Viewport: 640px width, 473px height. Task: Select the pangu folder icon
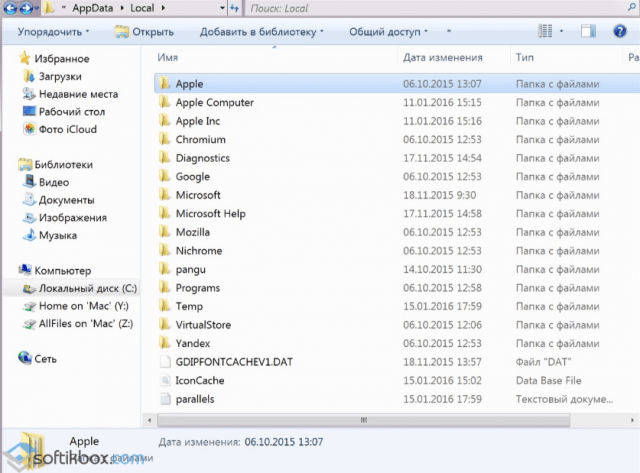click(164, 269)
